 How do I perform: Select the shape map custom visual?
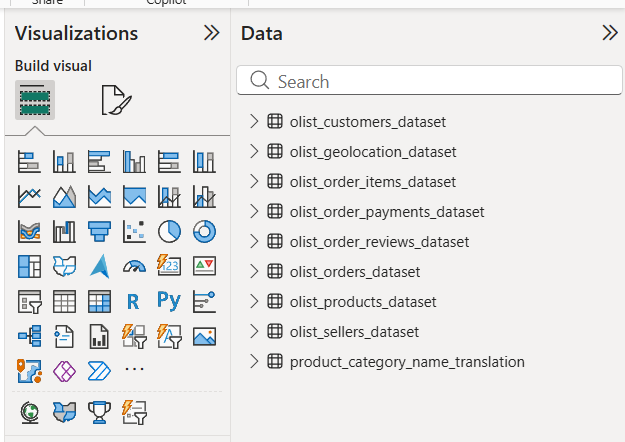[64, 412]
